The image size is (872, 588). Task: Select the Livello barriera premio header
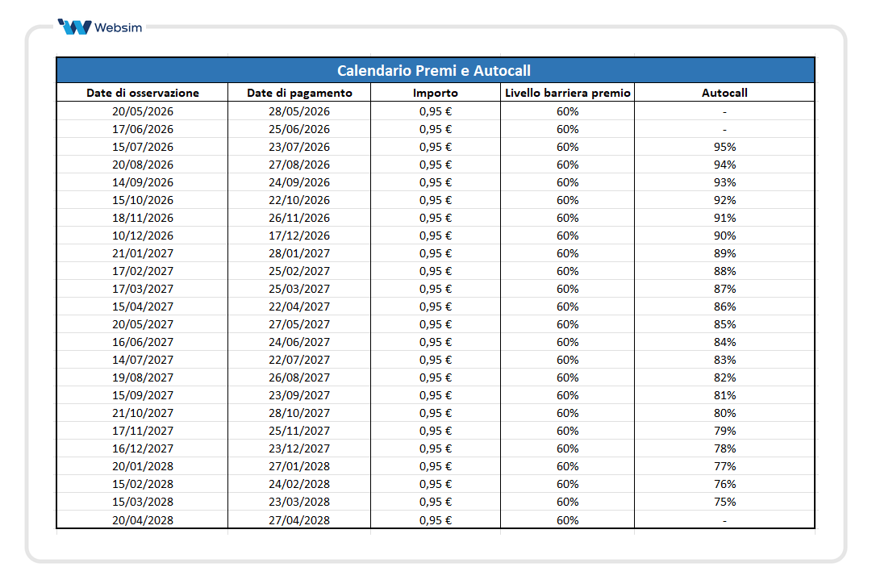[567, 92]
